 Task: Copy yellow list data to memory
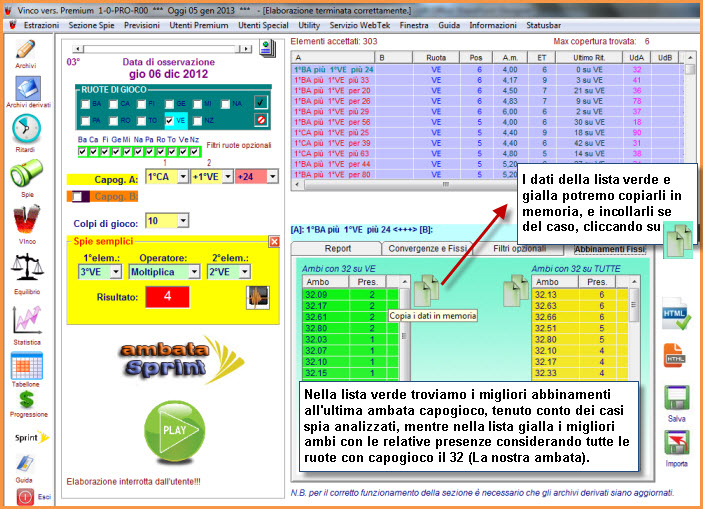[516, 291]
